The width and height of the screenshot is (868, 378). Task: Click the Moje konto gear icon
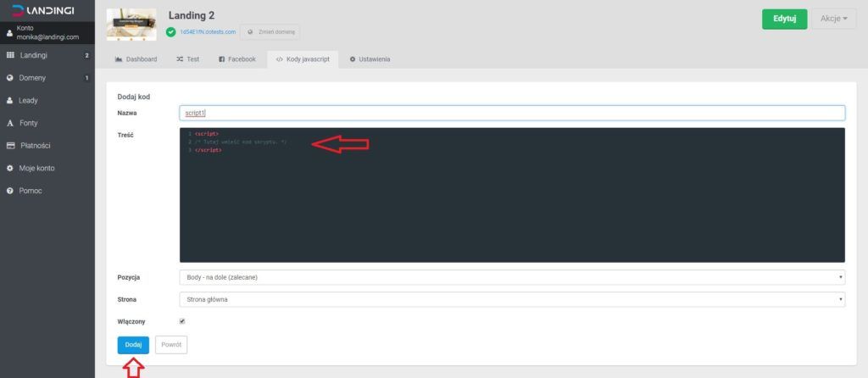coord(9,168)
